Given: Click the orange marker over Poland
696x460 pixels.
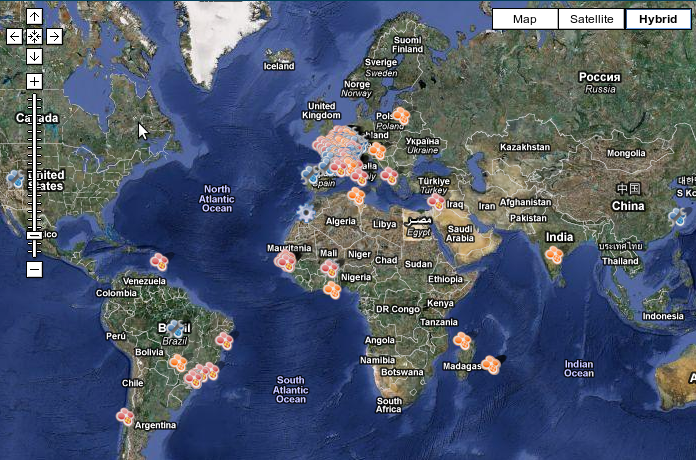Looking at the screenshot, I should click(x=401, y=116).
